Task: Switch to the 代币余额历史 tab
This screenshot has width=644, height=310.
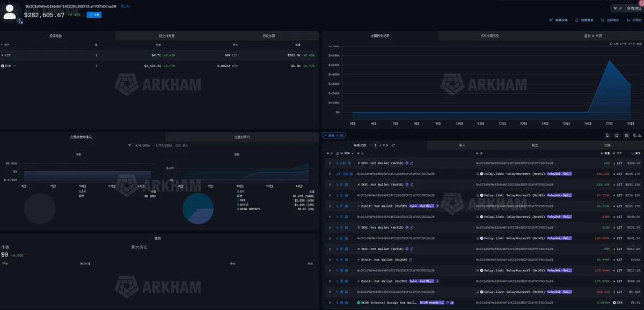Action: (x=489, y=35)
